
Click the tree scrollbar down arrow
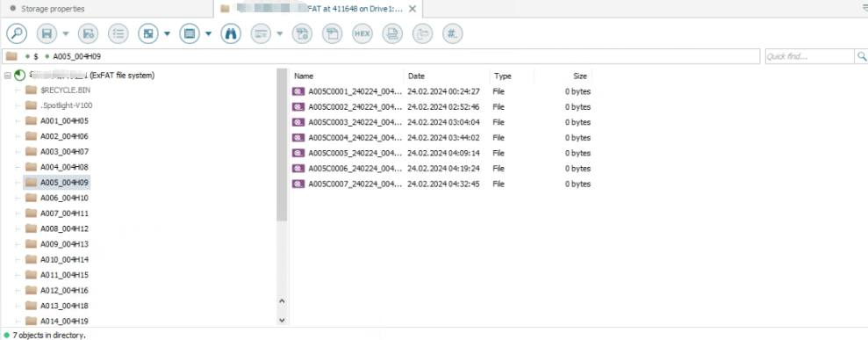coord(281,320)
